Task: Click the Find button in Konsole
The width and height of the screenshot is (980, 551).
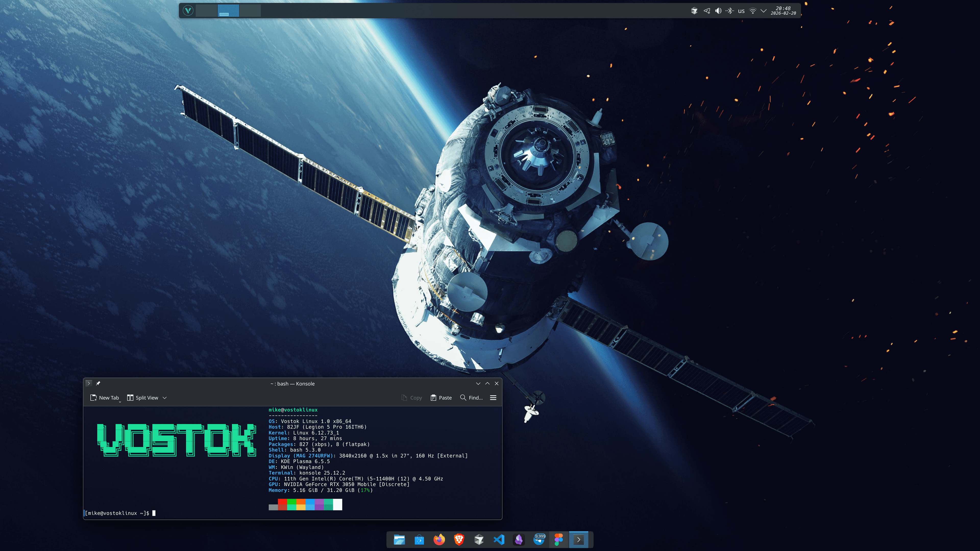Action: point(471,398)
